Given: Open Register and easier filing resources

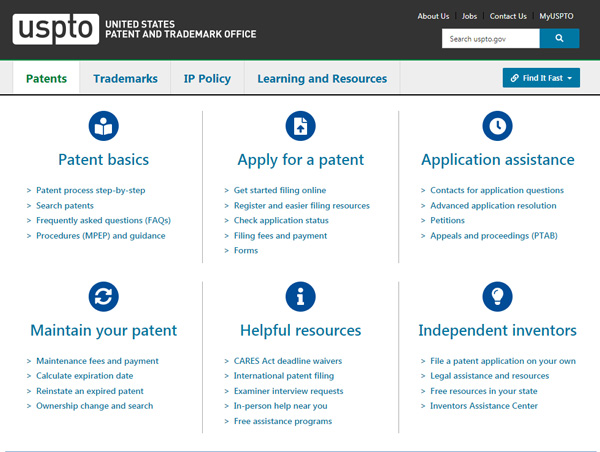Looking at the screenshot, I should pos(302,206).
